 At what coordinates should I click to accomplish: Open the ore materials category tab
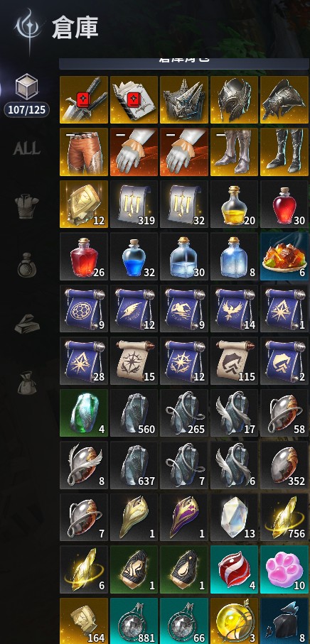point(27,324)
